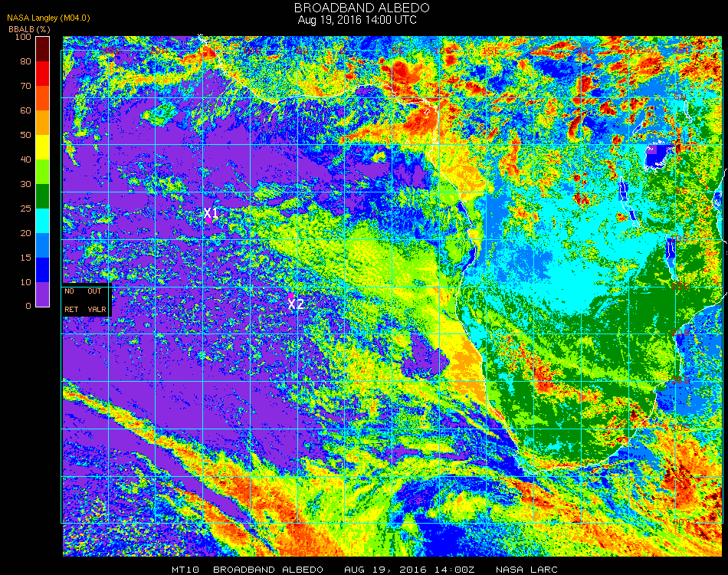Click the 20S latitude label
This screenshot has width=728, height=575.
(680, 333)
